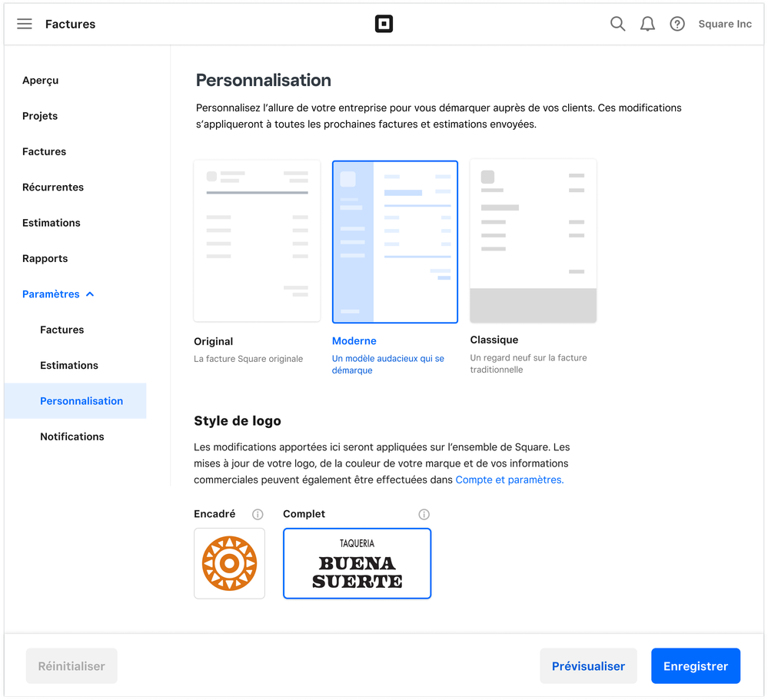Screen dimensions: 768x700
Task: Click the Style de logo heading
Action: click(238, 421)
